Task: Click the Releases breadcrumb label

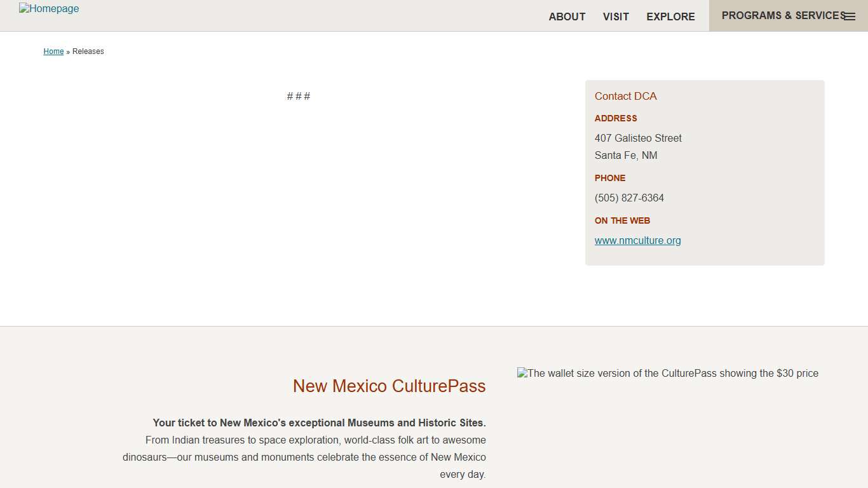Action: [x=88, y=51]
